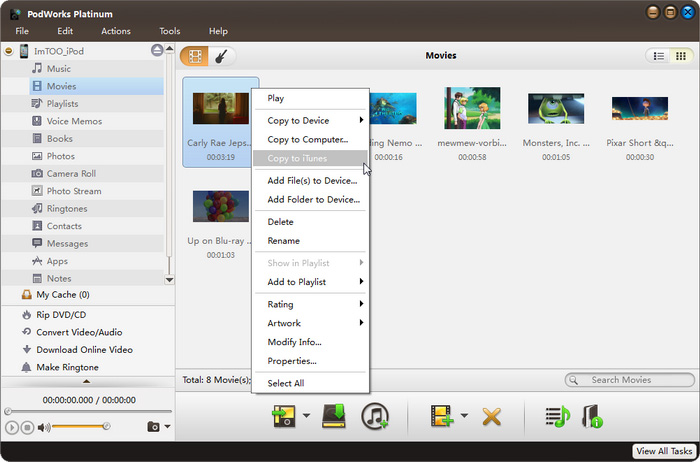Expand the Rating submenu
The height and width of the screenshot is (462, 700).
tap(310, 304)
